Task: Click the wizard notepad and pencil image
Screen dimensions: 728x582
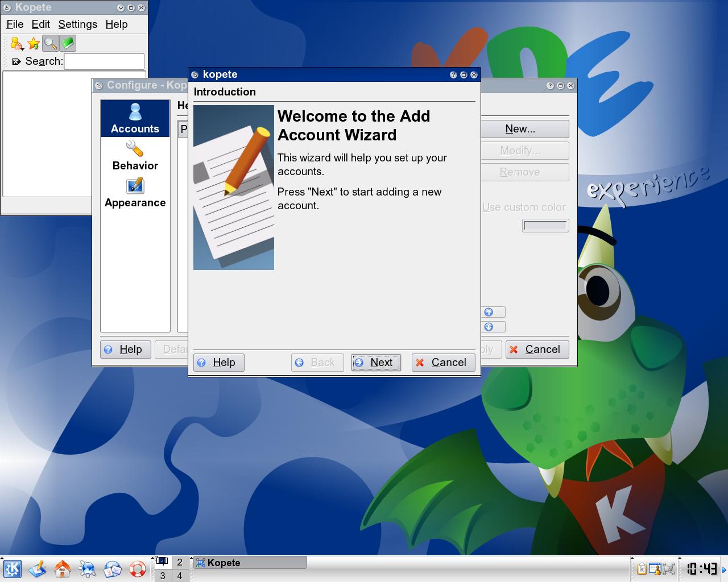Action: 234,188
